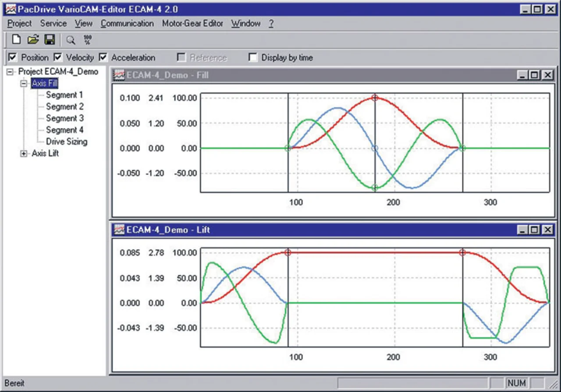
Task: Click the Fill chart window title icon
Action: click(x=118, y=75)
